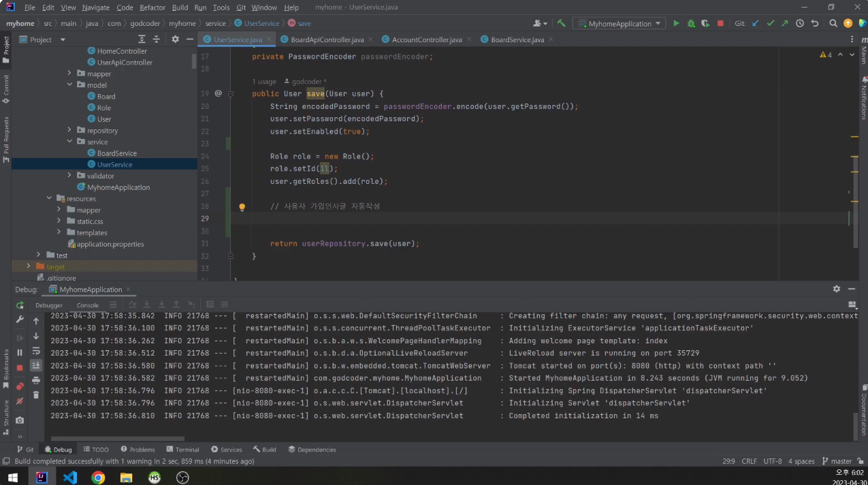Viewport: 868px width, 485px height.
Task: Click the console horizontal scrollbar
Action: [117, 439]
